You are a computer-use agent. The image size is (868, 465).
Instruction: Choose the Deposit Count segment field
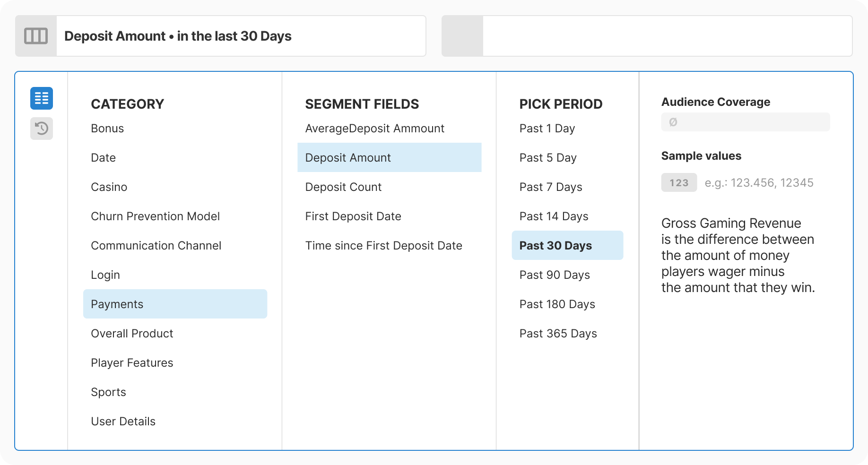coord(343,187)
